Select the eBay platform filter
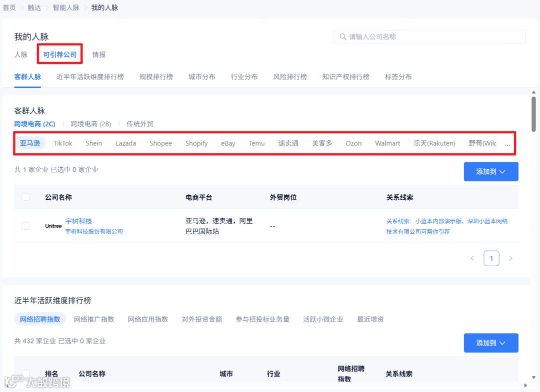The height and width of the screenshot is (392, 540). point(228,143)
